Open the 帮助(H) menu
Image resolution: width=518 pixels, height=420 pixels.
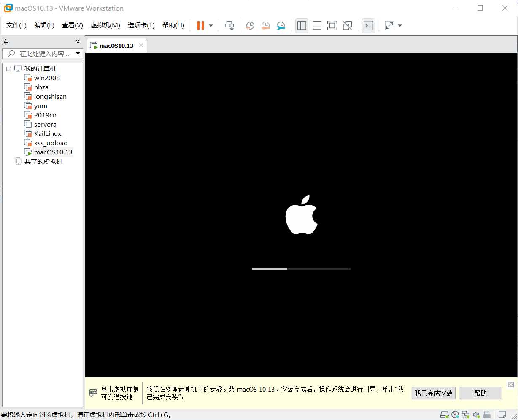pos(173,25)
